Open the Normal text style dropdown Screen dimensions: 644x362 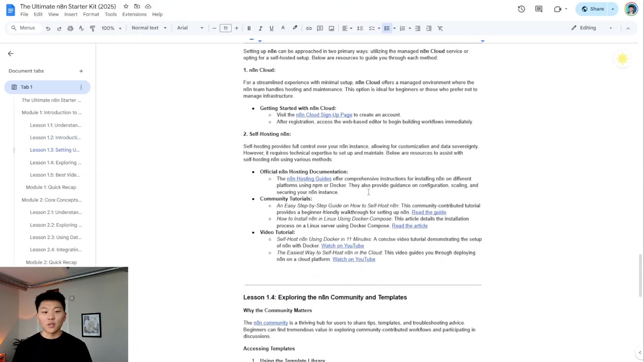pos(149,28)
